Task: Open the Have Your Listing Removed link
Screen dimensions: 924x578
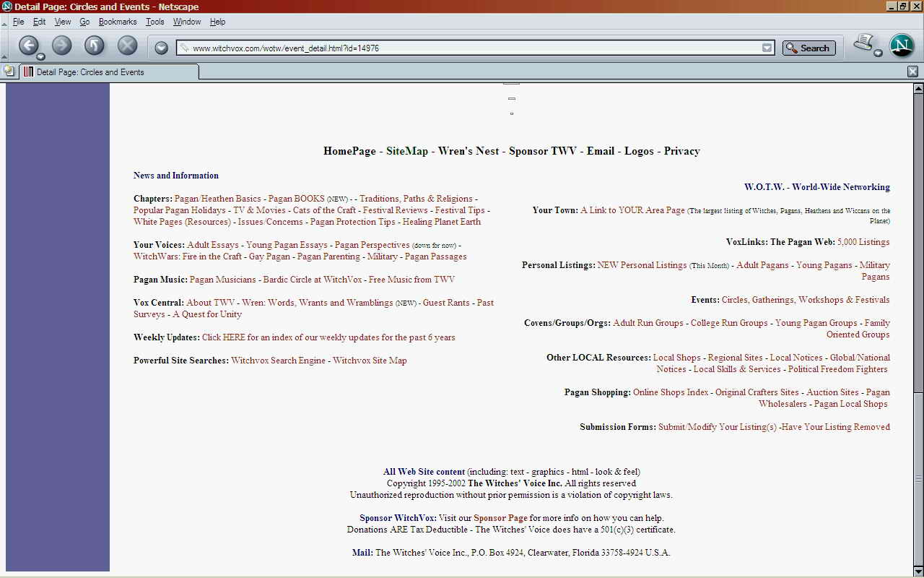Action: [x=836, y=427]
